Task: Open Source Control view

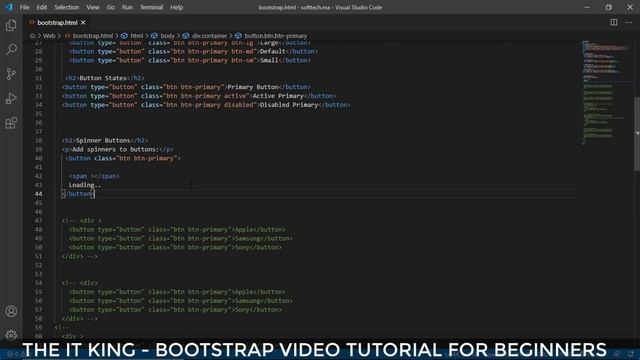Action: click(x=11, y=74)
